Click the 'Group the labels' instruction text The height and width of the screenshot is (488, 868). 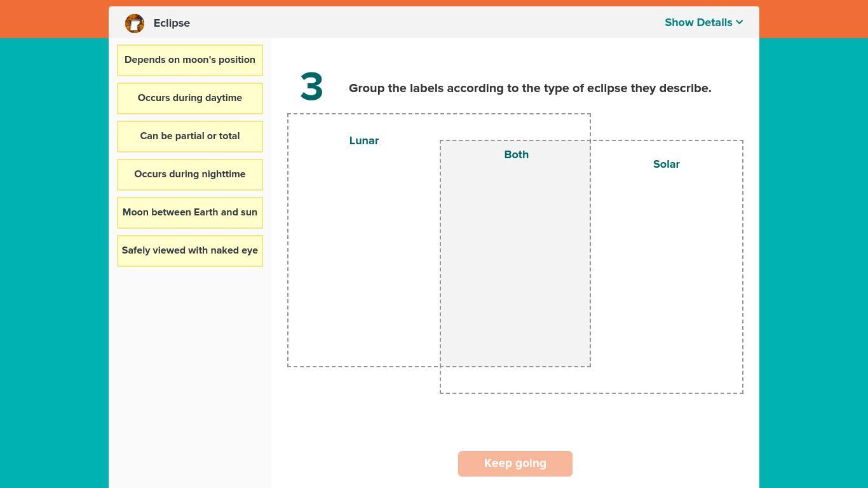point(529,88)
